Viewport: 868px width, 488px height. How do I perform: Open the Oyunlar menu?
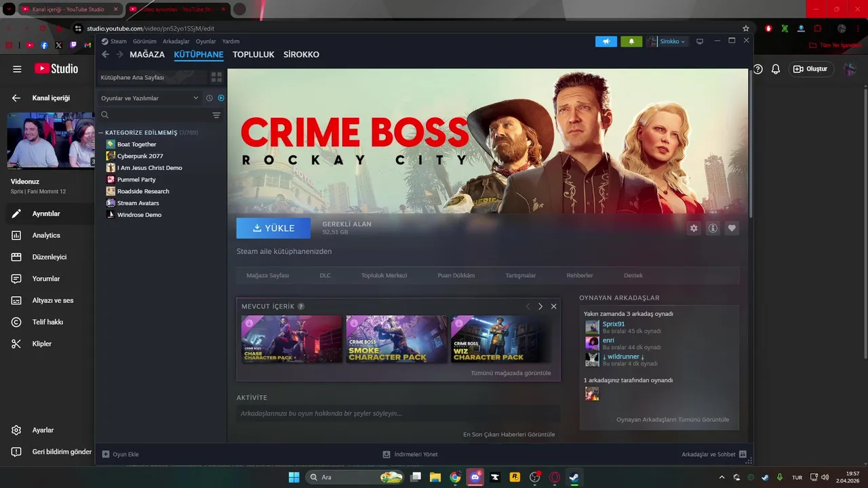pos(206,41)
